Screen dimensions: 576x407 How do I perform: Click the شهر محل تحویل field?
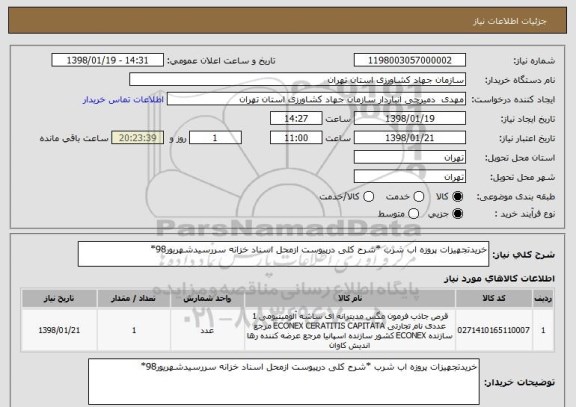[410, 177]
